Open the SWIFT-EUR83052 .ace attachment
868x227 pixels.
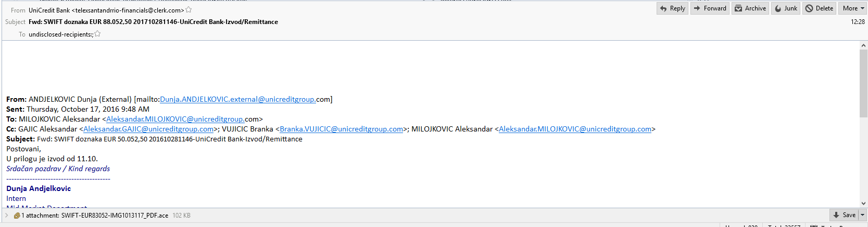[115, 216]
